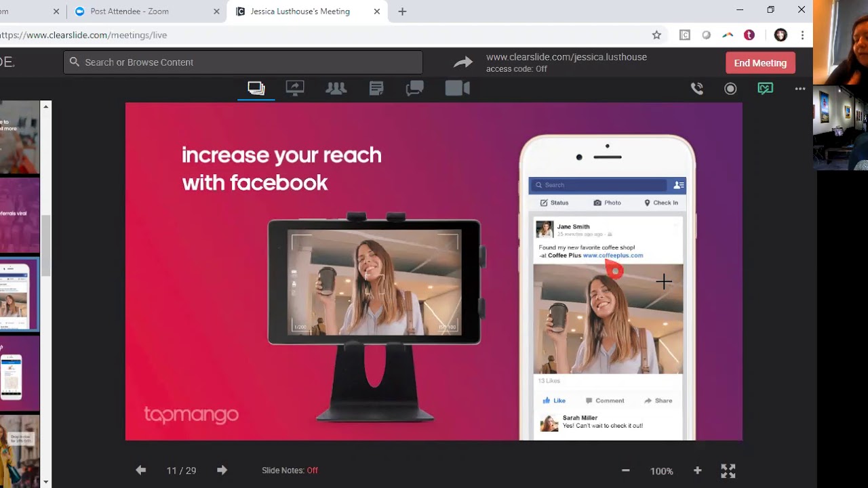The height and width of the screenshot is (488, 868).
Task: Go to the previous slide arrow
Action: (x=140, y=470)
